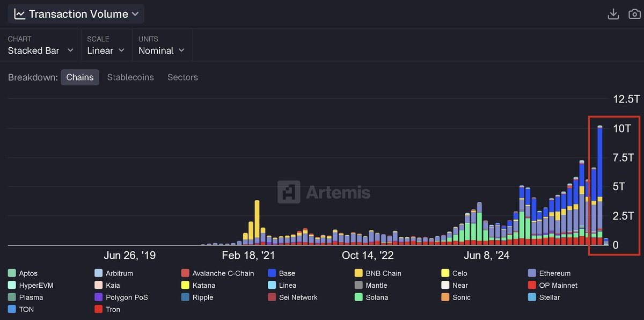
Task: Click the Polygon PoS legend entry
Action: (x=126, y=297)
